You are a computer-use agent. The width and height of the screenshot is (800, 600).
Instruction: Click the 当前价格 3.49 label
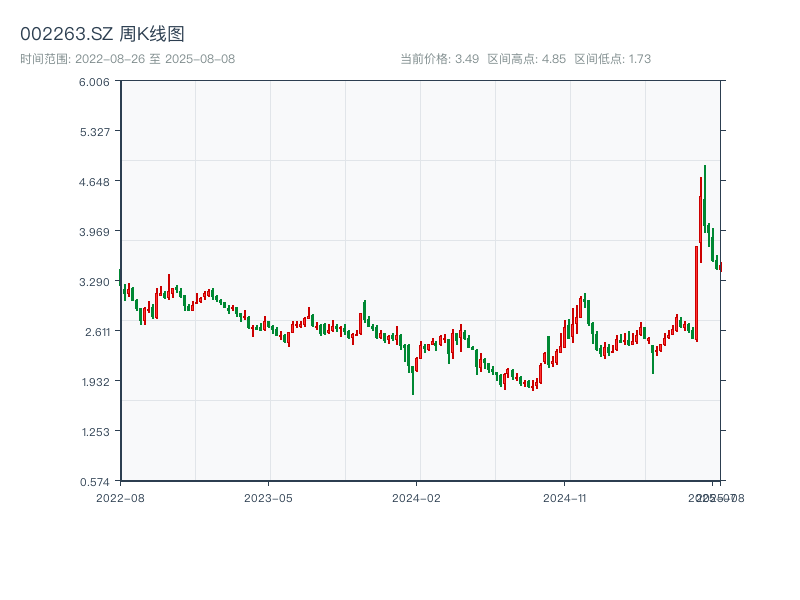tap(439, 59)
